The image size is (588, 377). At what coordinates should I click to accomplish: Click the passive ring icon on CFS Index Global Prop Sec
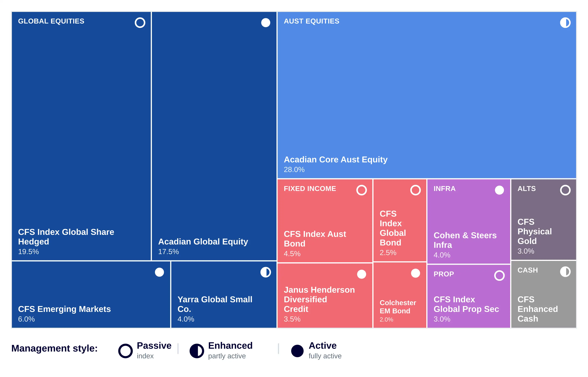[x=499, y=275]
